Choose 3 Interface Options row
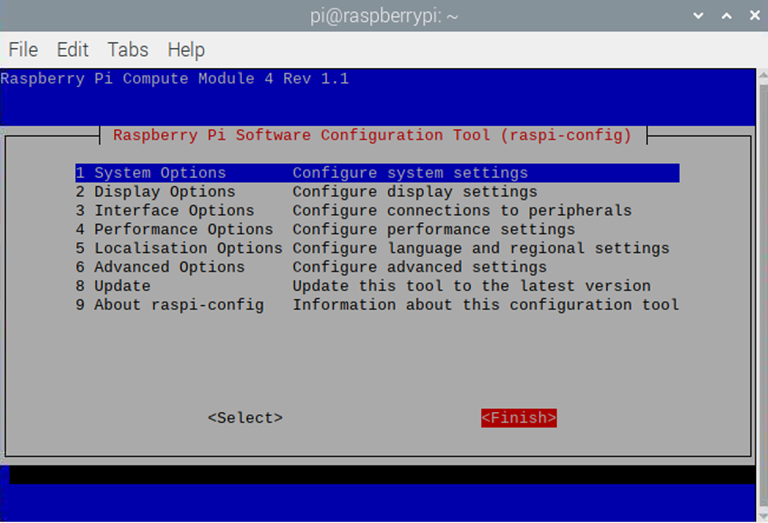Screen dimensions: 768x523 tap(377, 211)
